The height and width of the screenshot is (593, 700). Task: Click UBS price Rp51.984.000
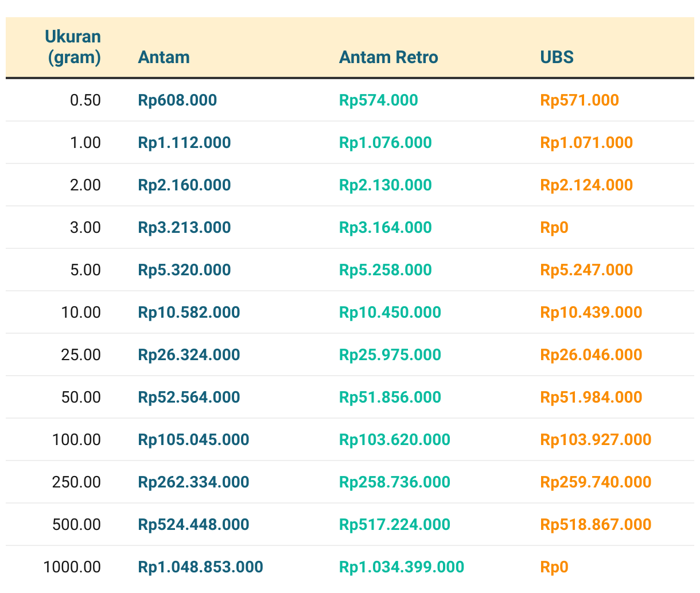pyautogui.click(x=591, y=397)
